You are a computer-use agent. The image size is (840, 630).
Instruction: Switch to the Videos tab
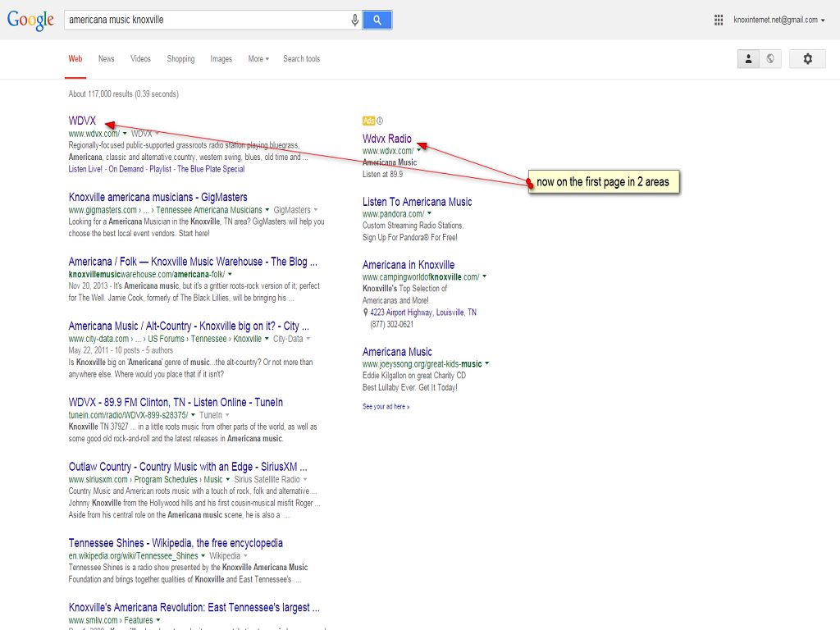[140, 58]
